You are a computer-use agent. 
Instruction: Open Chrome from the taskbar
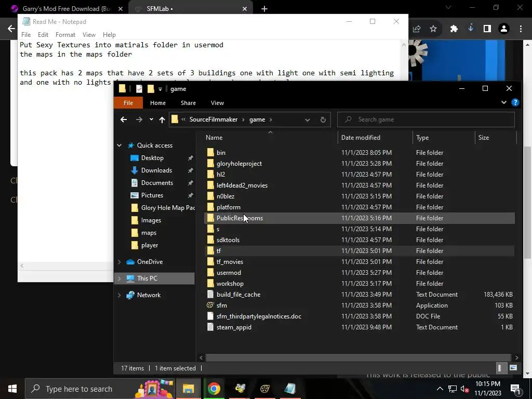pos(214,389)
